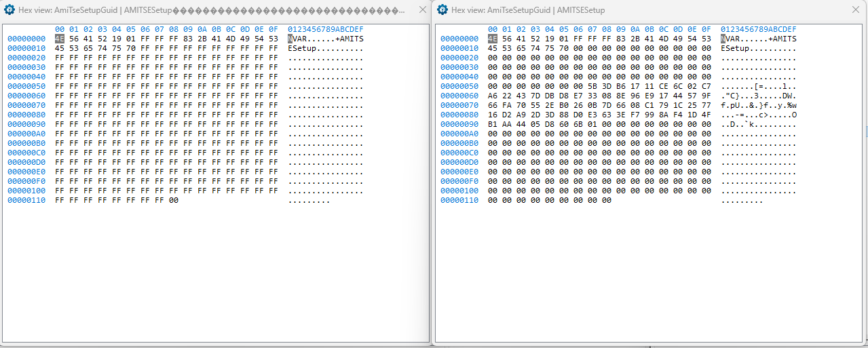
Task: Click offset 000000F0 in the FF-filled hex view
Action: 26,181
